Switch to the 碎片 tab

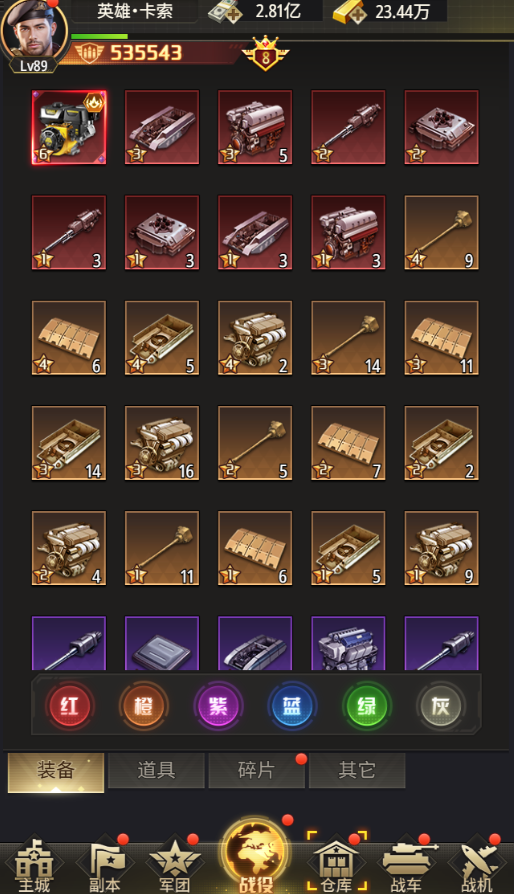[256, 770]
